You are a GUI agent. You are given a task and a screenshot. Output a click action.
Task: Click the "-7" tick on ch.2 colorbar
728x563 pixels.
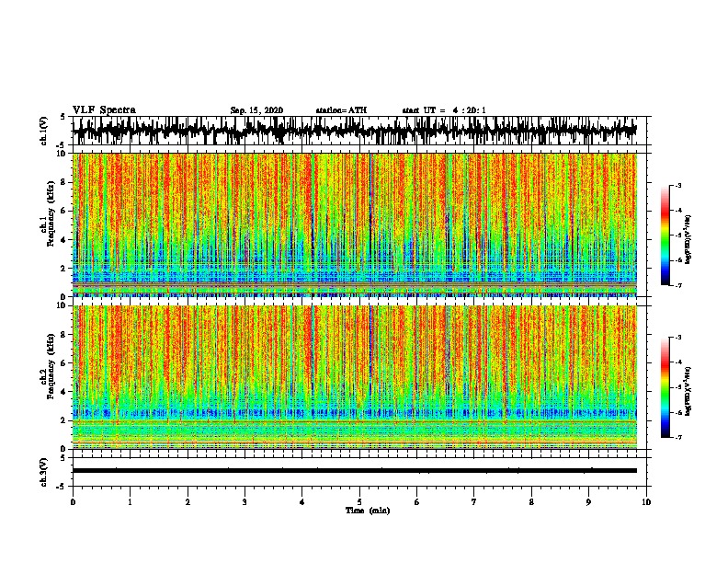(677, 437)
